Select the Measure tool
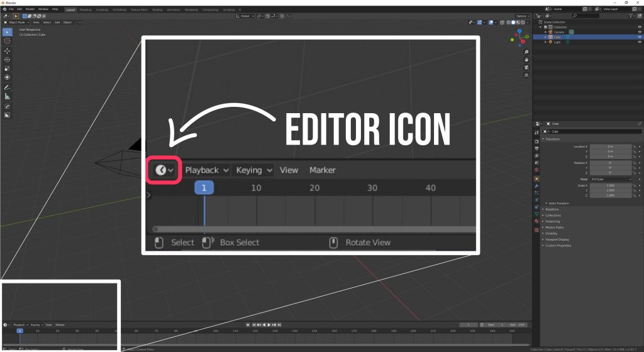The height and width of the screenshot is (352, 644). (8, 96)
